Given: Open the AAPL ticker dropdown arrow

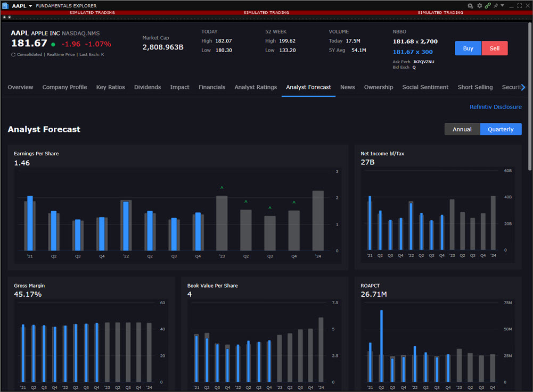Looking at the screenshot, I should point(30,6).
